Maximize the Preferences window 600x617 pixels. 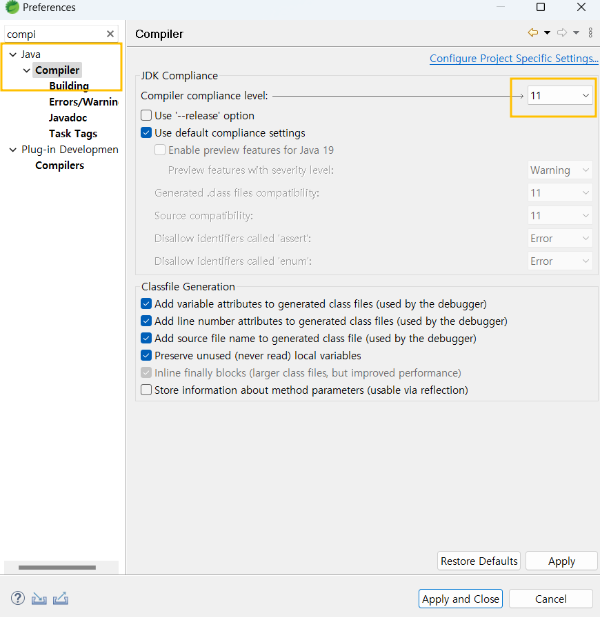(x=541, y=7)
